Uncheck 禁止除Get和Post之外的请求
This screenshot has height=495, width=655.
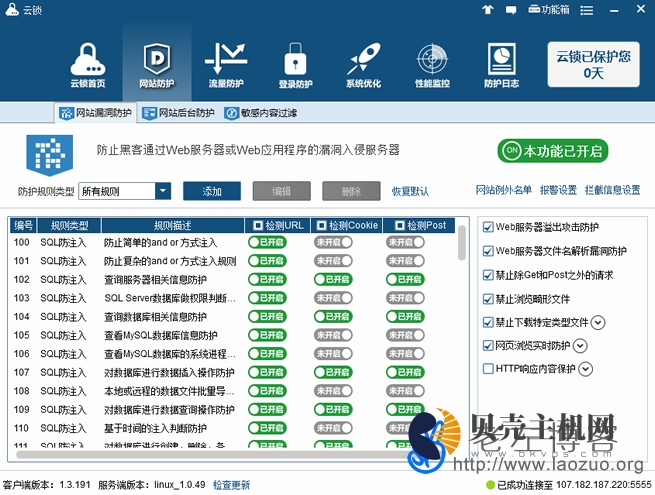click(x=487, y=275)
